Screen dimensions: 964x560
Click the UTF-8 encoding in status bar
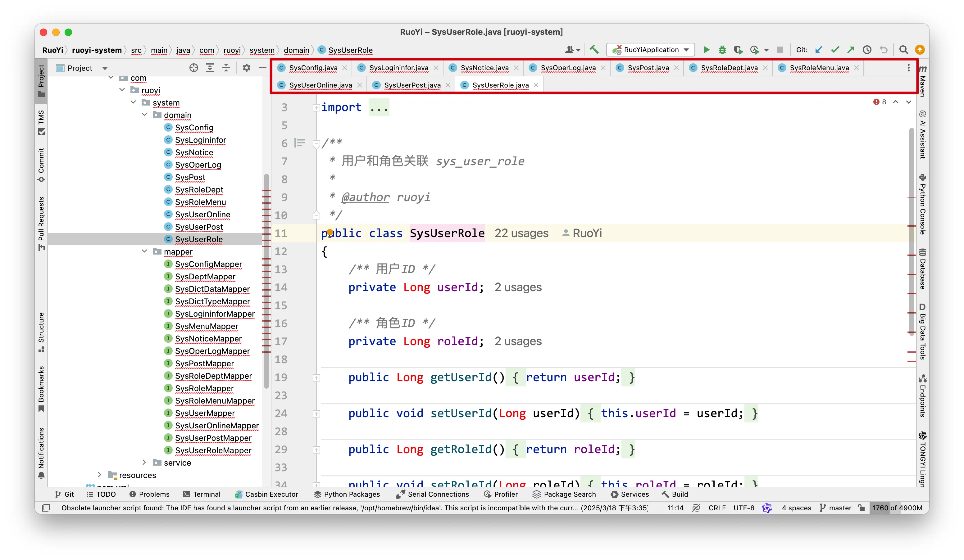point(744,508)
